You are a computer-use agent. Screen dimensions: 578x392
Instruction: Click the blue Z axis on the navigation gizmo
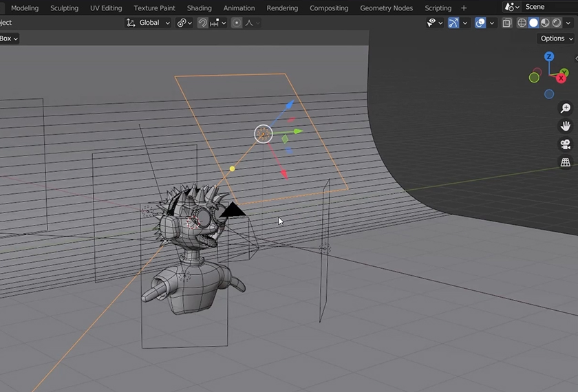(x=549, y=57)
